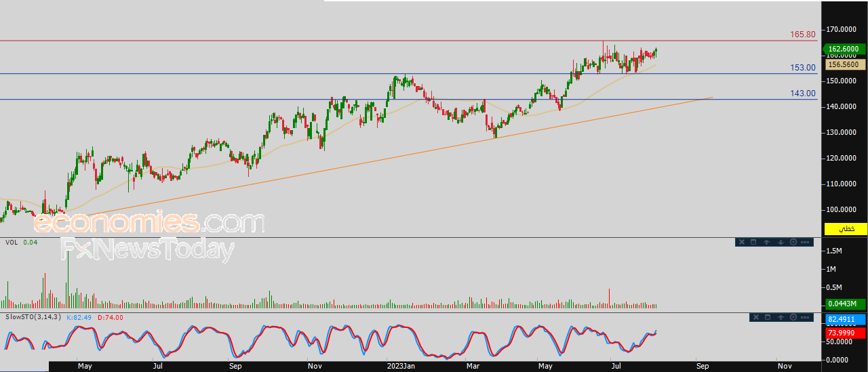The image size is (868, 372).
Task: Move the VOL panel up
Action: (x=766, y=242)
